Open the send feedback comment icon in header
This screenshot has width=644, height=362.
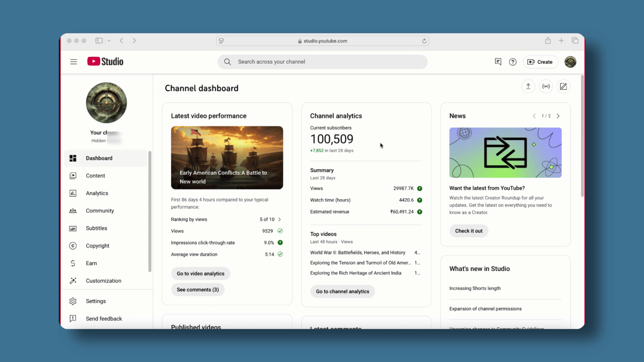498,62
